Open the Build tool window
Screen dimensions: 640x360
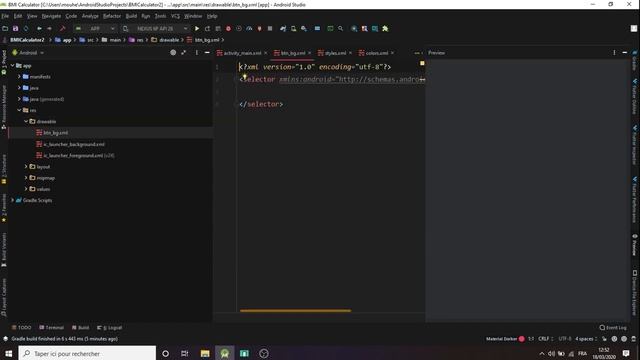point(80,327)
